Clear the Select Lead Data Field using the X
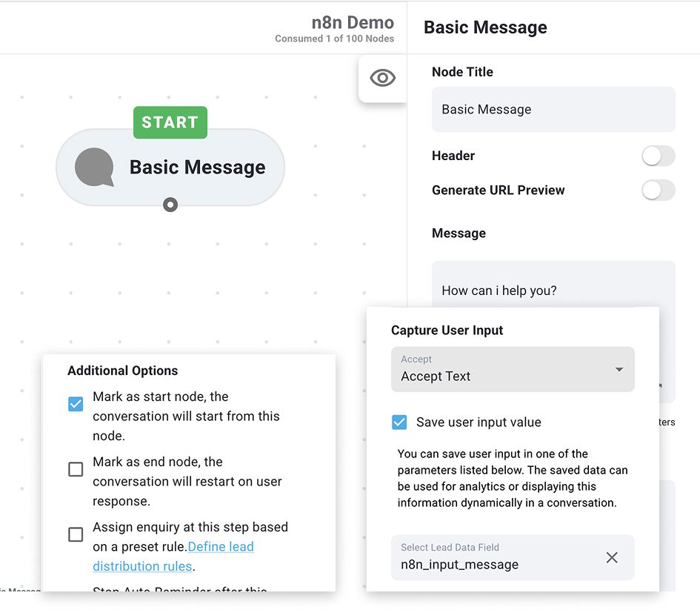The height and width of the screenshot is (610, 700). [x=612, y=558]
